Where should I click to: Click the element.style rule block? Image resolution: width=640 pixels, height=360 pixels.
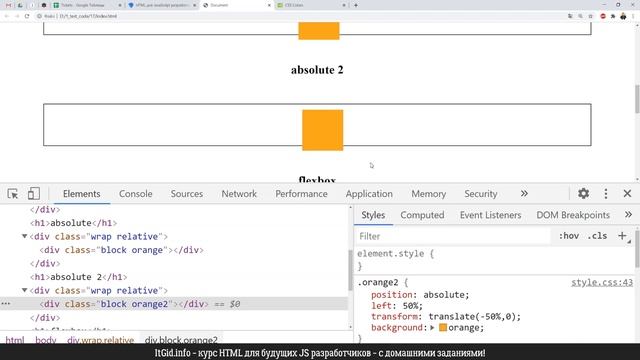494,260
